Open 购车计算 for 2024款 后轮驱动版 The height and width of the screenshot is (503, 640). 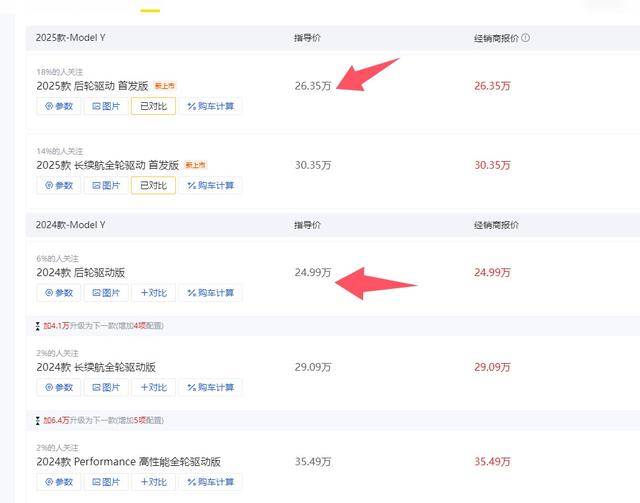211,293
